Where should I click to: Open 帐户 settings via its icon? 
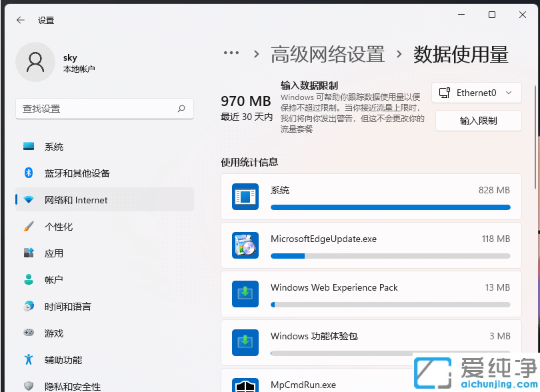(x=27, y=280)
